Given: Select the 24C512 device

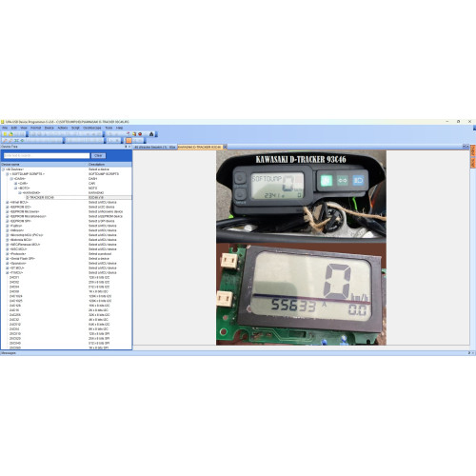Looking at the screenshot, I should coord(15,325).
